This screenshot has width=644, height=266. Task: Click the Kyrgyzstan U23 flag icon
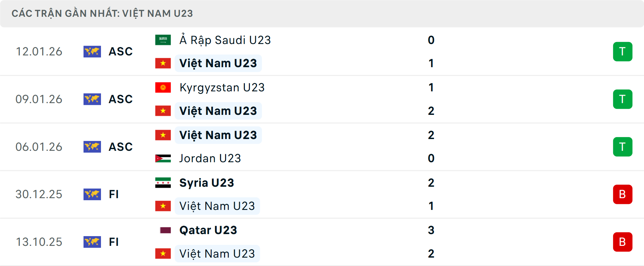(x=163, y=87)
